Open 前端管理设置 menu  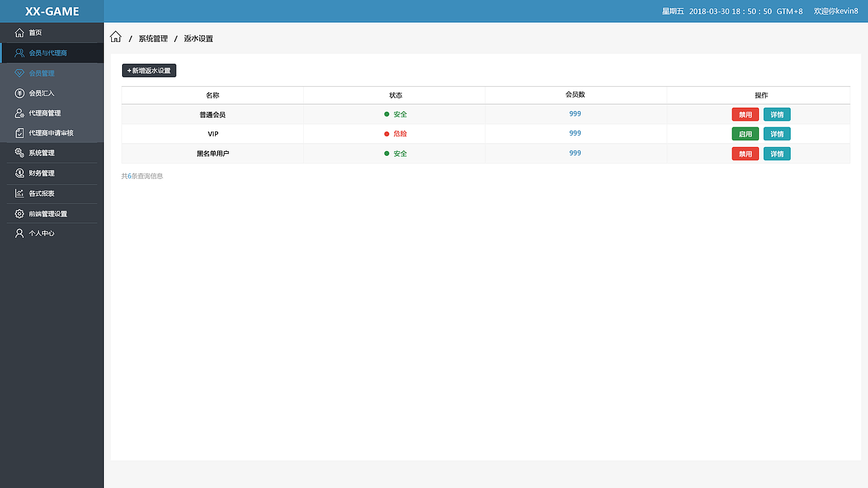click(x=52, y=213)
